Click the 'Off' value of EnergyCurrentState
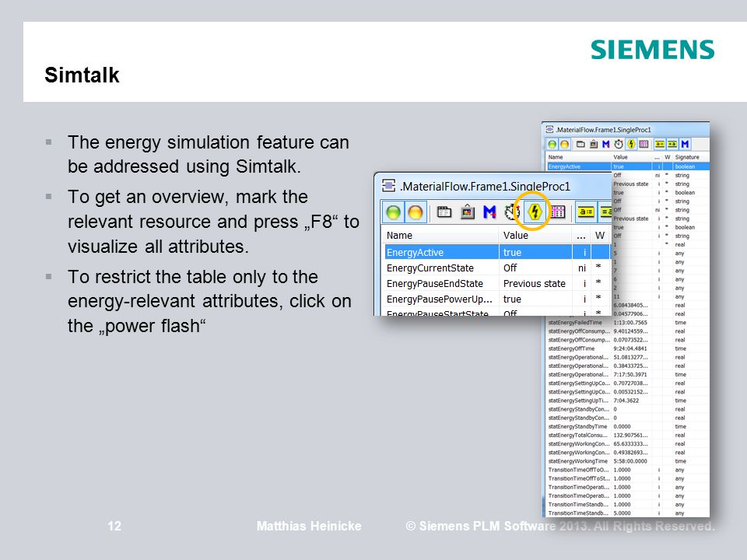This screenshot has width=747, height=560. click(510, 268)
